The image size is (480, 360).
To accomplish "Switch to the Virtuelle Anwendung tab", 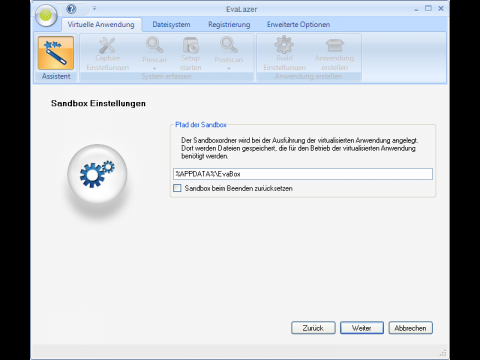I will 101,24.
